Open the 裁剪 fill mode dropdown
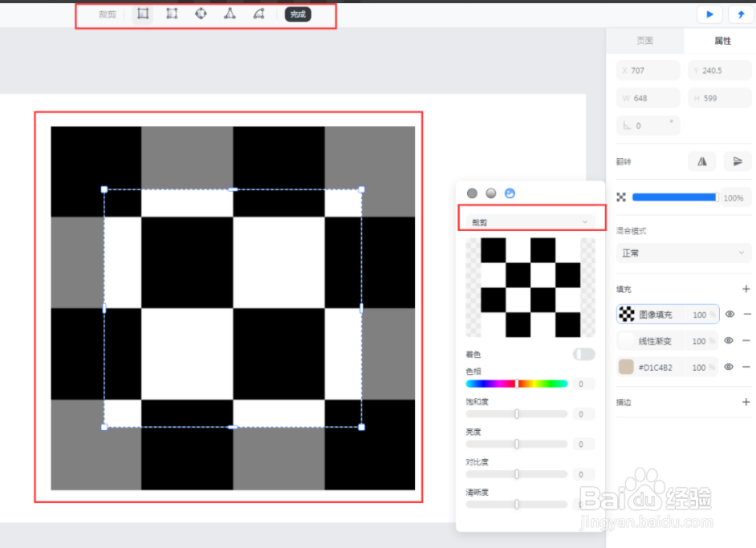756x548 pixels. coord(530,221)
